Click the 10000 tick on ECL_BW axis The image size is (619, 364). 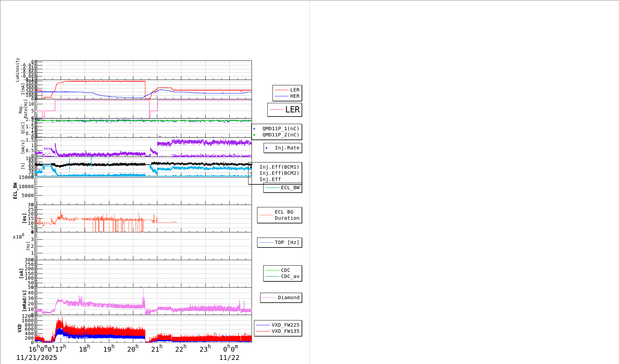[x=26, y=186]
